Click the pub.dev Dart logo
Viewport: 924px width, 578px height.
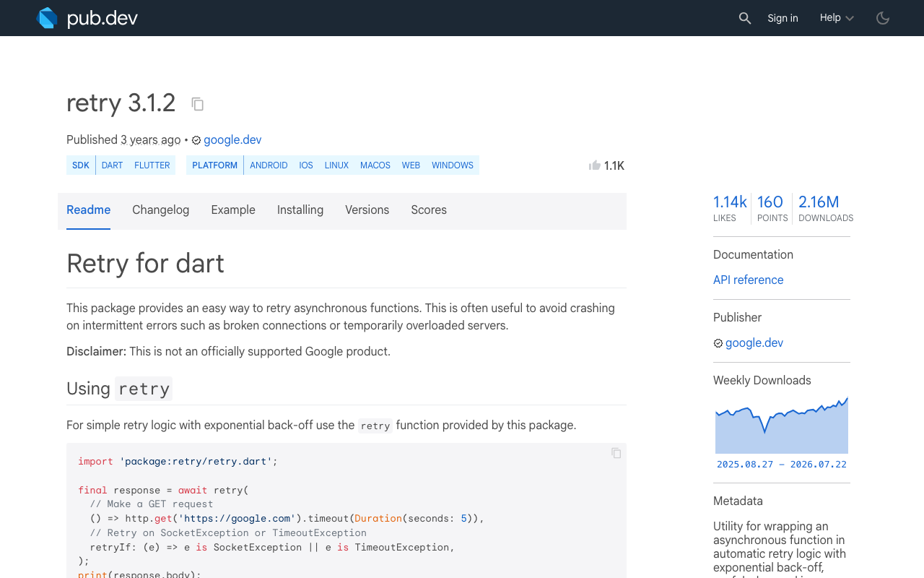click(x=47, y=18)
